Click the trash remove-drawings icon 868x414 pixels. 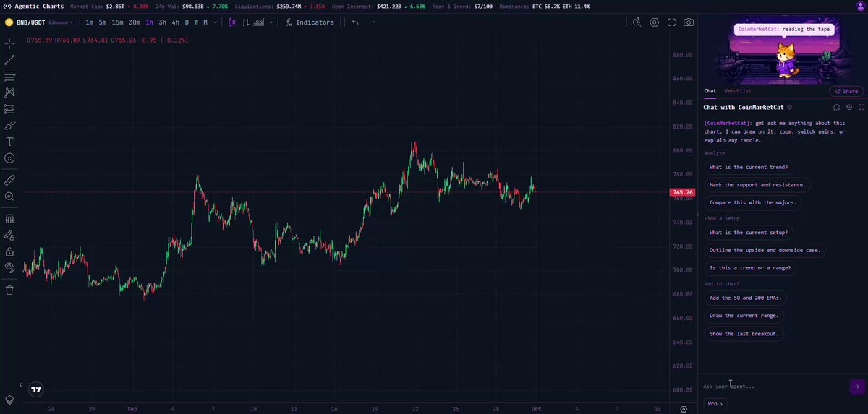coord(9,290)
